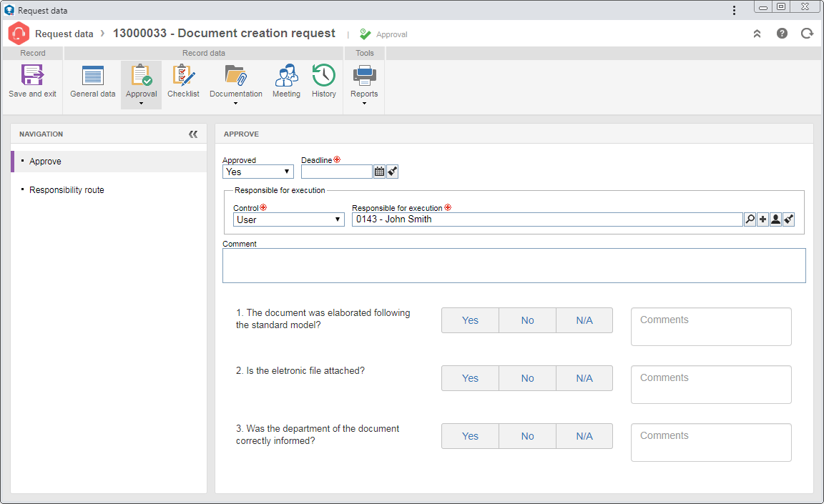This screenshot has width=824, height=504.
Task: Click the main Comment text box
Action: click(514, 266)
